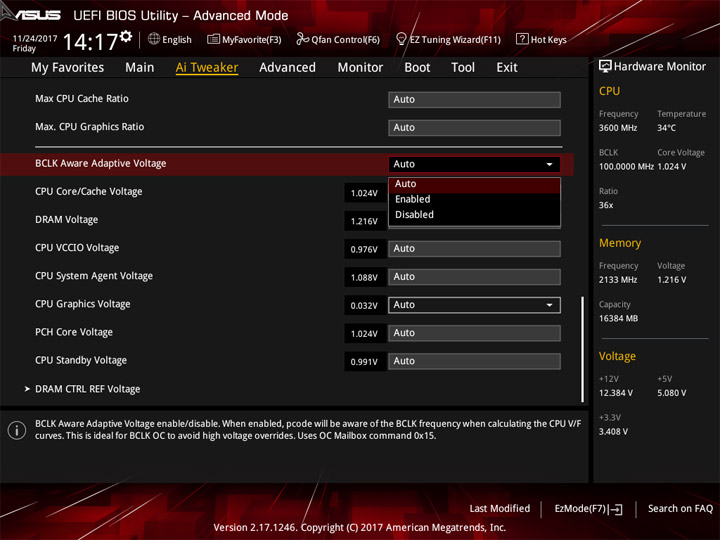Click the globe language icon

tap(154, 39)
